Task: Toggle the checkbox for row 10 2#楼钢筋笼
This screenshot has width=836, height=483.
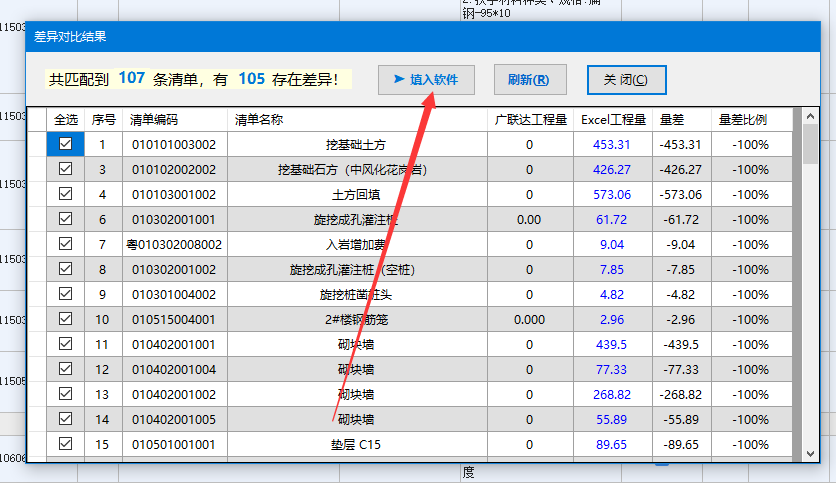Action: coord(66,319)
